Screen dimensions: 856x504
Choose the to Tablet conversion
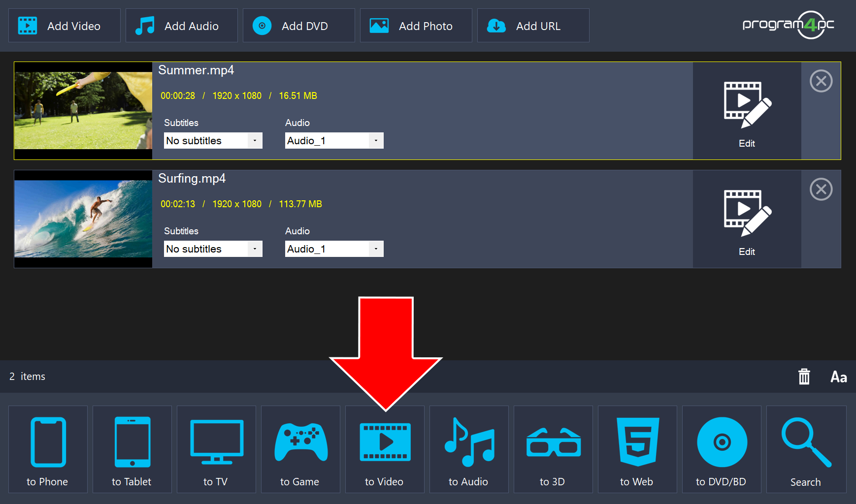132,449
